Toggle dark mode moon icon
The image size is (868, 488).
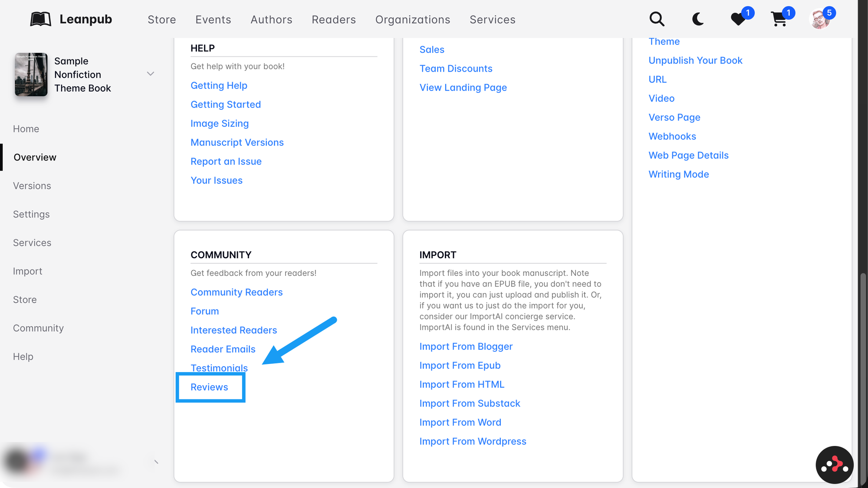click(x=697, y=19)
